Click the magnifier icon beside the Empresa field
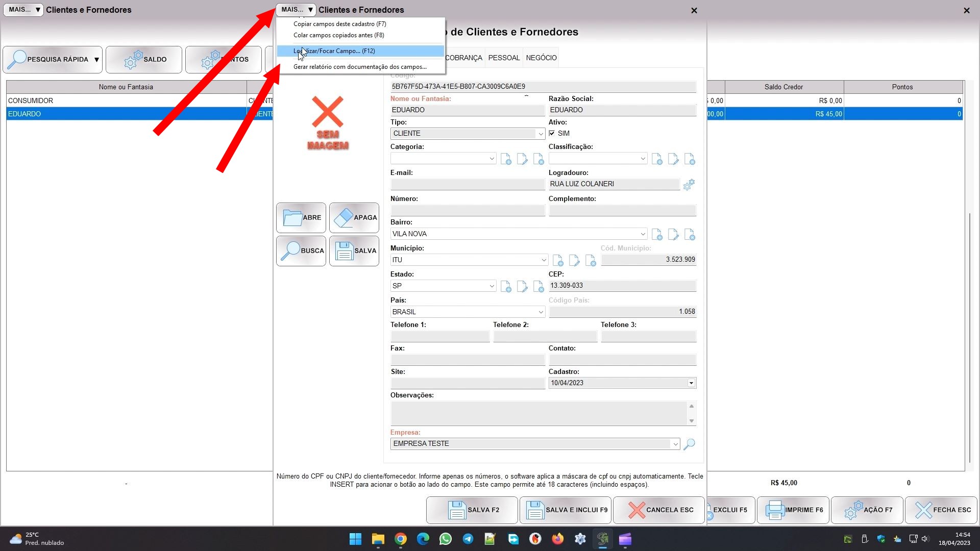 pos(689,444)
